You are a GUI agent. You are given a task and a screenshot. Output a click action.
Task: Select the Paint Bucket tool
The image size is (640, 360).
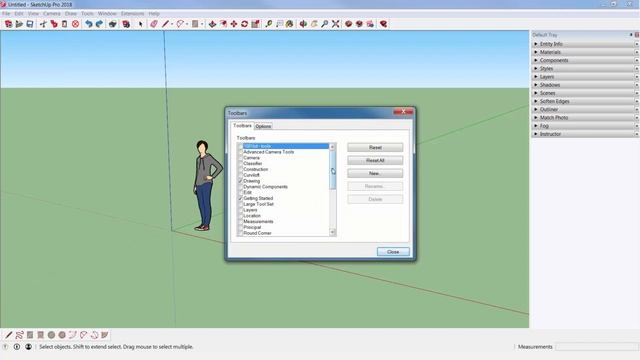click(289, 24)
